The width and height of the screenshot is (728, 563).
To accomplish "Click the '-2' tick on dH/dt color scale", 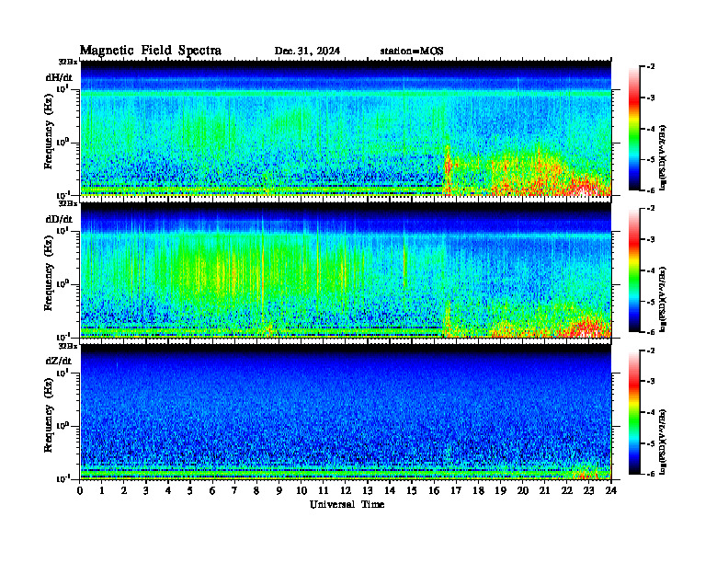I will (x=652, y=67).
